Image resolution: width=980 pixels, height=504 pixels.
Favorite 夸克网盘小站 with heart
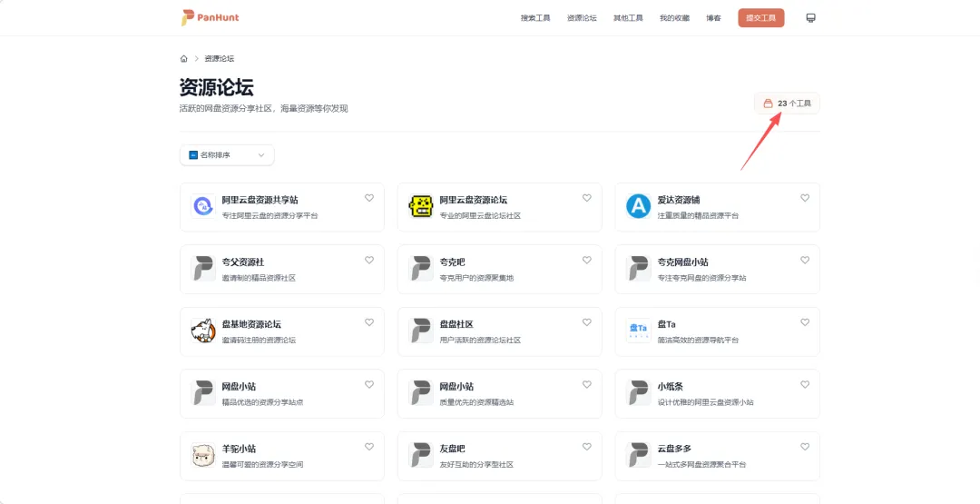(805, 260)
